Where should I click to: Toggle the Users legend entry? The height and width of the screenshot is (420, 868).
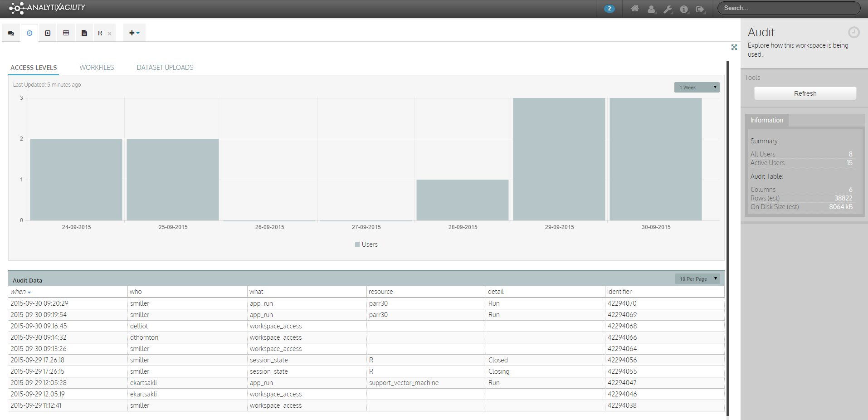366,244
